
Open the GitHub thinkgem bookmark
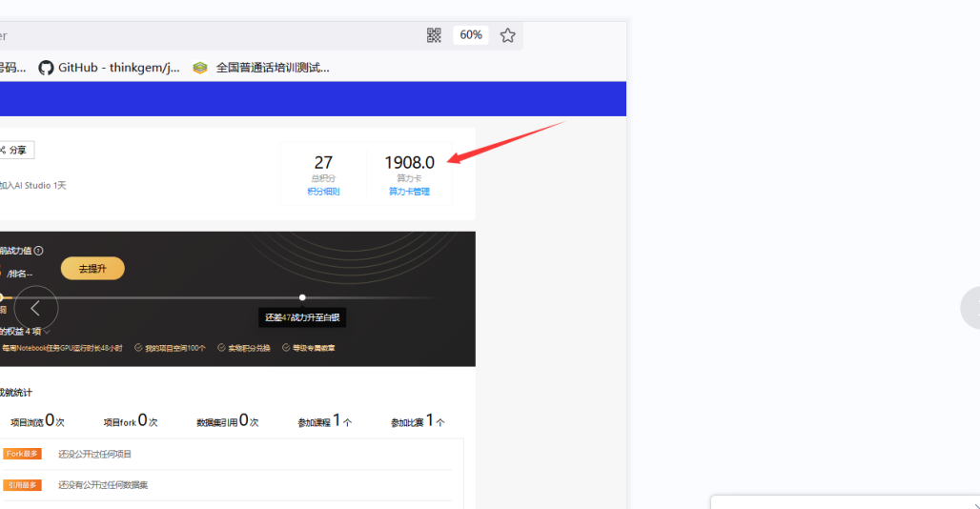(109, 68)
